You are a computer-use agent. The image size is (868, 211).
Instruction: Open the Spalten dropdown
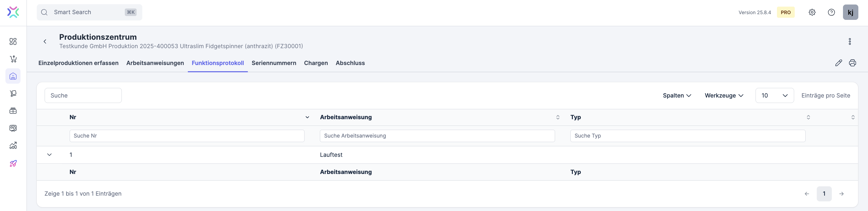click(677, 96)
